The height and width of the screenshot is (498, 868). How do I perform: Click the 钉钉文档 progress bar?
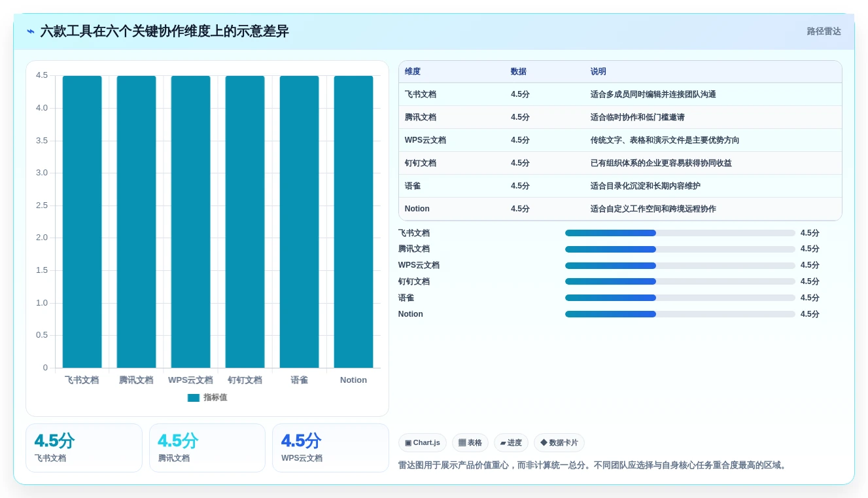tap(680, 281)
